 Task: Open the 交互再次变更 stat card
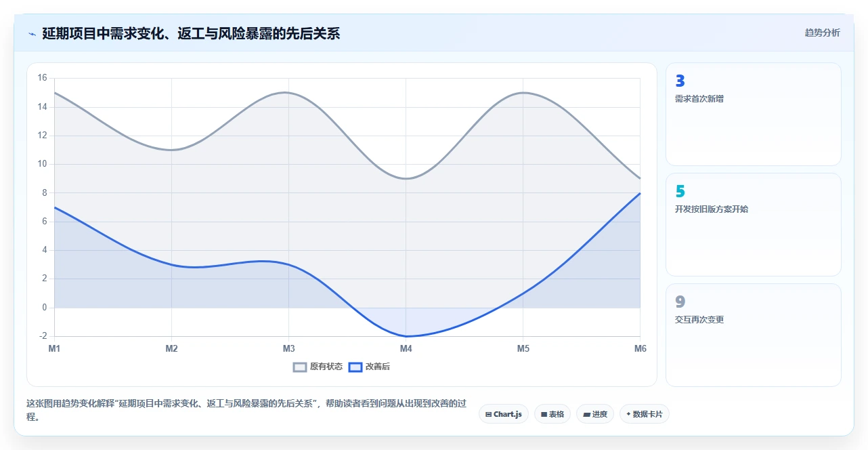[x=754, y=335]
